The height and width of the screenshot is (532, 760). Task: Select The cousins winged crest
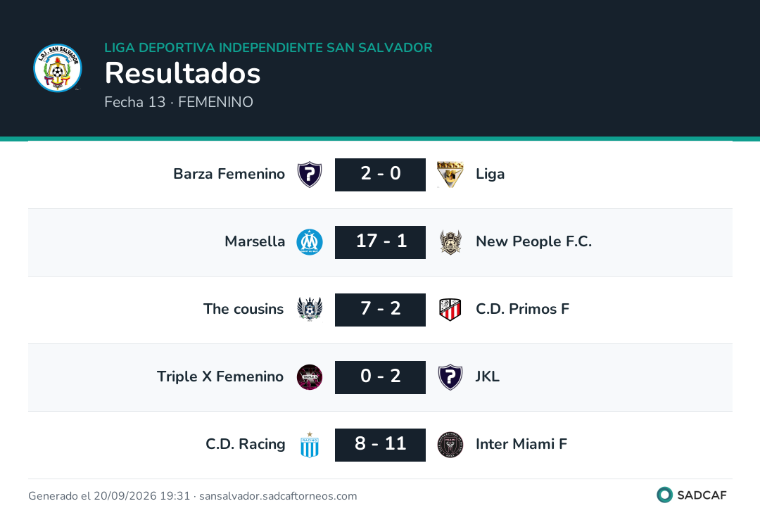coord(309,309)
